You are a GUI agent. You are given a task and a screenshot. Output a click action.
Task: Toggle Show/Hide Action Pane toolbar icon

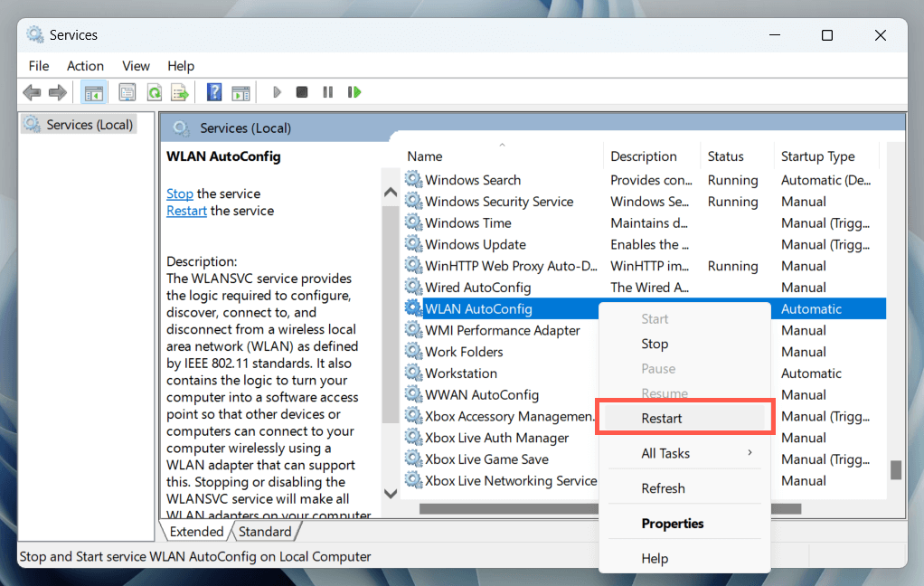point(241,92)
